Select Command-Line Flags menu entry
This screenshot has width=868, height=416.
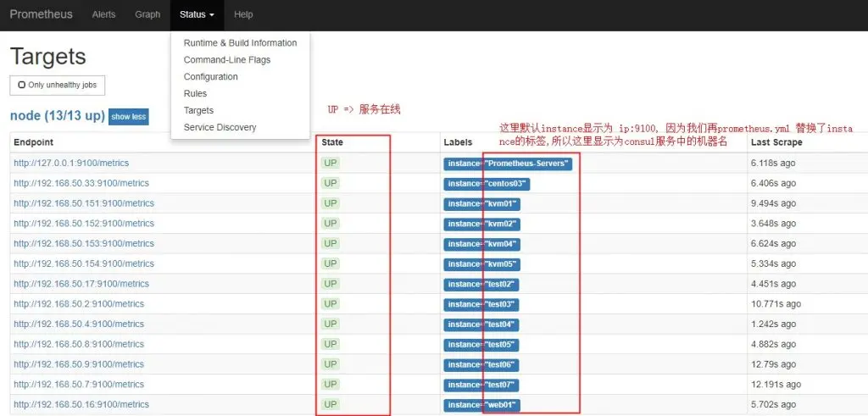point(227,60)
